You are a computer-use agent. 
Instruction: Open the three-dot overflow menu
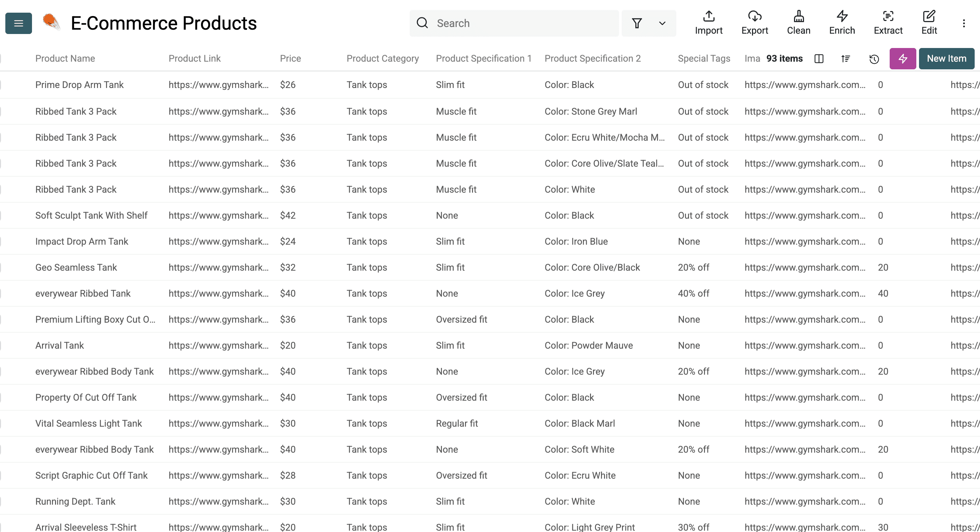click(x=964, y=23)
